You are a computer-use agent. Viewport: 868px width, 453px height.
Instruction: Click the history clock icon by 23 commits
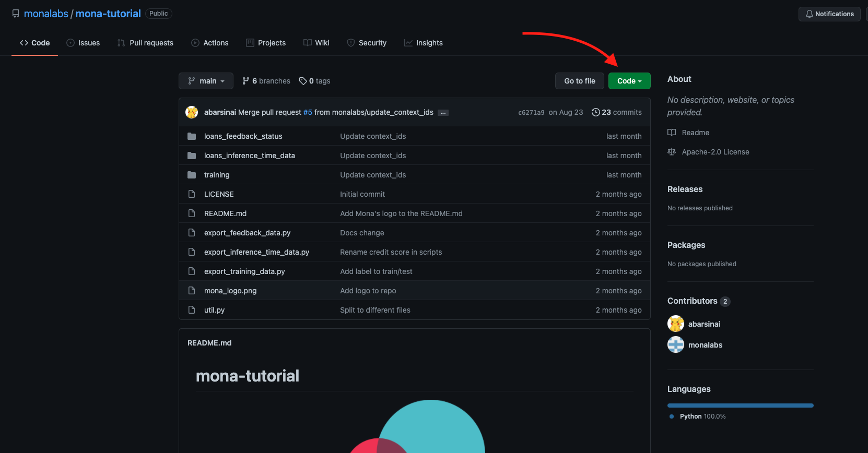(x=595, y=112)
